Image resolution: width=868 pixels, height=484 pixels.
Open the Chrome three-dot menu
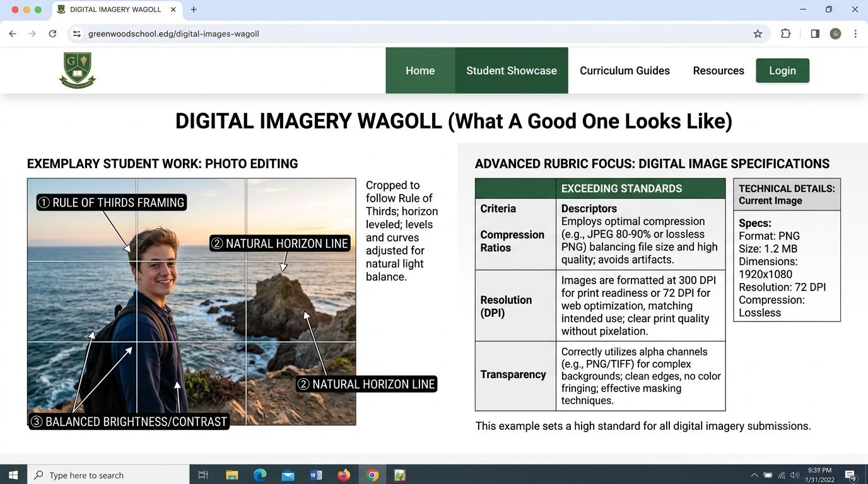click(855, 33)
